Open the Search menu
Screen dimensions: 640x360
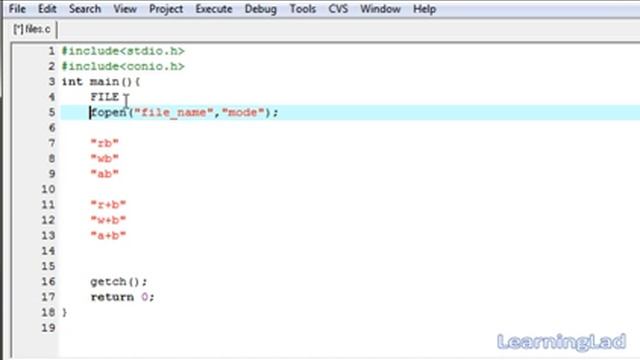coord(85,9)
